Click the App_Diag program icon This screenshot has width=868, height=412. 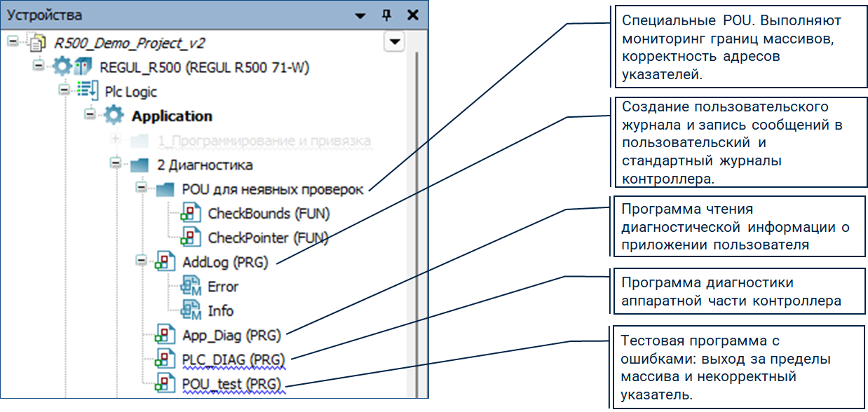165,335
